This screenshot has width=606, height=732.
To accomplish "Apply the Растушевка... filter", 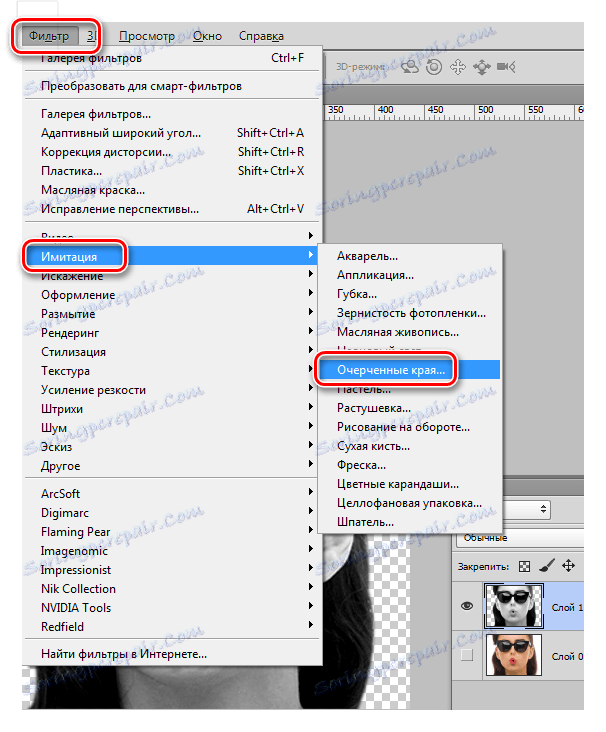I will pos(410,408).
